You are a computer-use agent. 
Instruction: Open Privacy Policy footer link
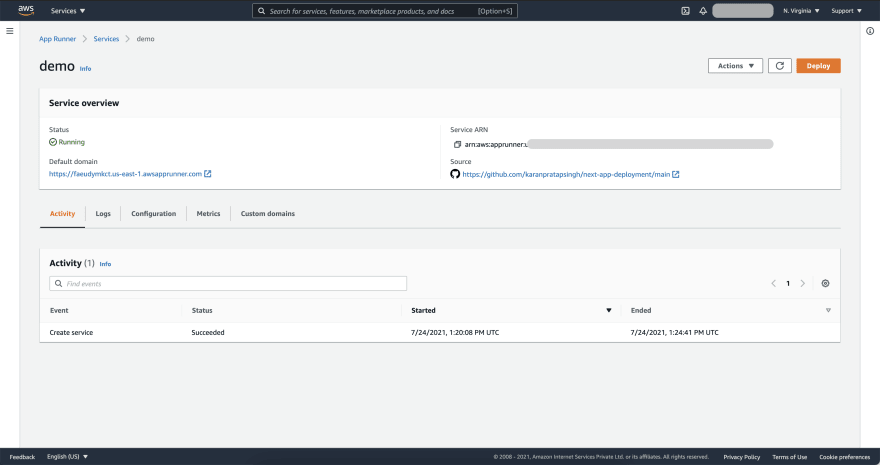(x=741, y=457)
